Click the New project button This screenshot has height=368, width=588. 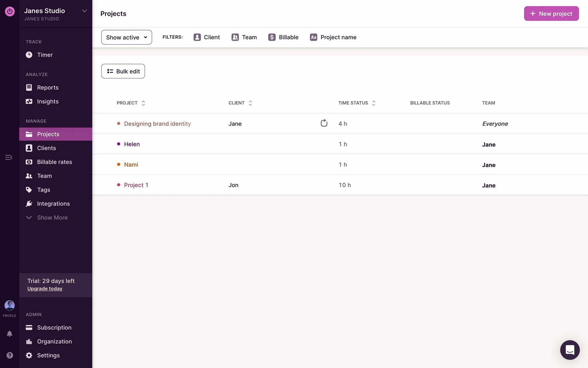(551, 13)
